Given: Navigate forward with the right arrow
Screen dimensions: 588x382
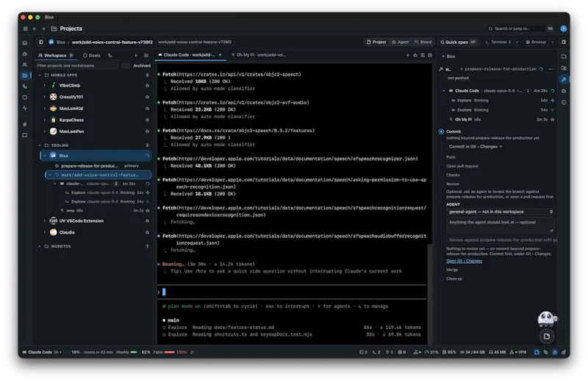Looking at the screenshot, I should (x=43, y=29).
